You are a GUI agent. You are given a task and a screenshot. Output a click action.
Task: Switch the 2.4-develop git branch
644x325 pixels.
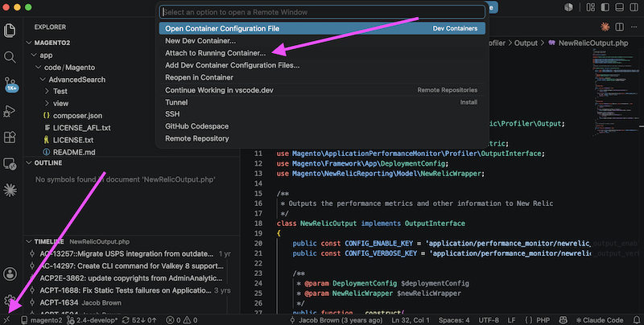(x=93, y=319)
